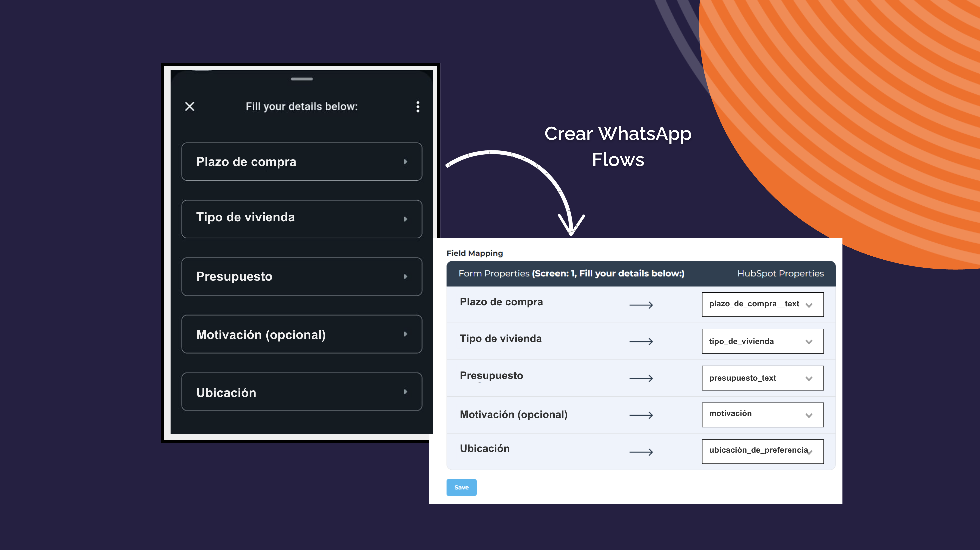980x550 pixels.
Task: Click 'Plazo de compra' label in mapping table
Action: click(x=501, y=302)
